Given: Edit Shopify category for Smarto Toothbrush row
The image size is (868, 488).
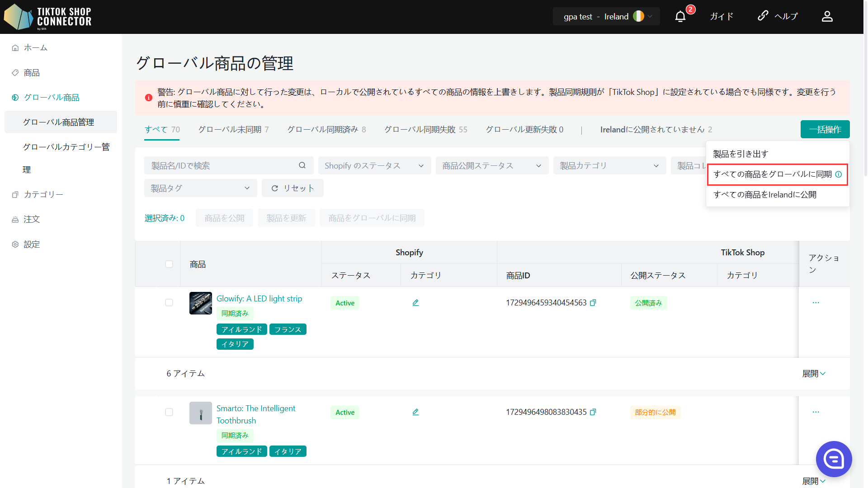Looking at the screenshot, I should (x=415, y=412).
